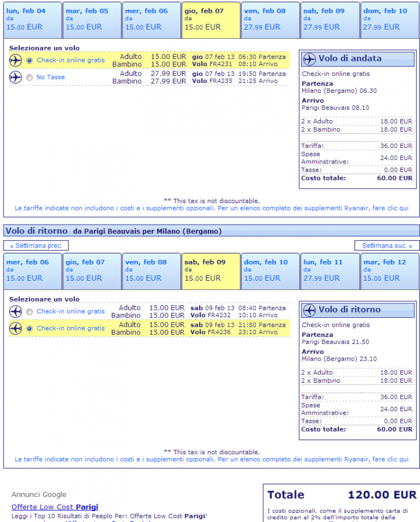Click Check-in online gratis on 08:40 return
Image resolution: width=420 pixels, height=522 pixels.
[x=71, y=311]
